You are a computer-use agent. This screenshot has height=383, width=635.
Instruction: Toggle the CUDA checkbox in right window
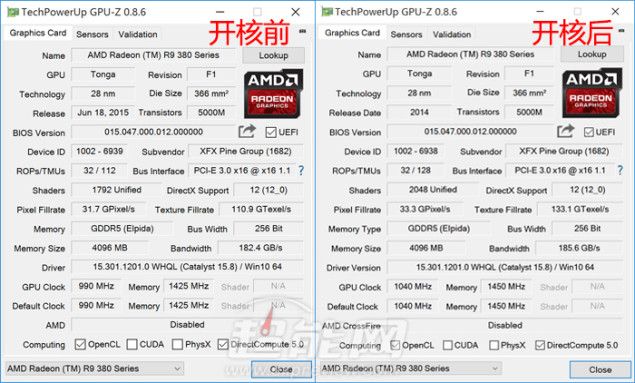tap(447, 345)
